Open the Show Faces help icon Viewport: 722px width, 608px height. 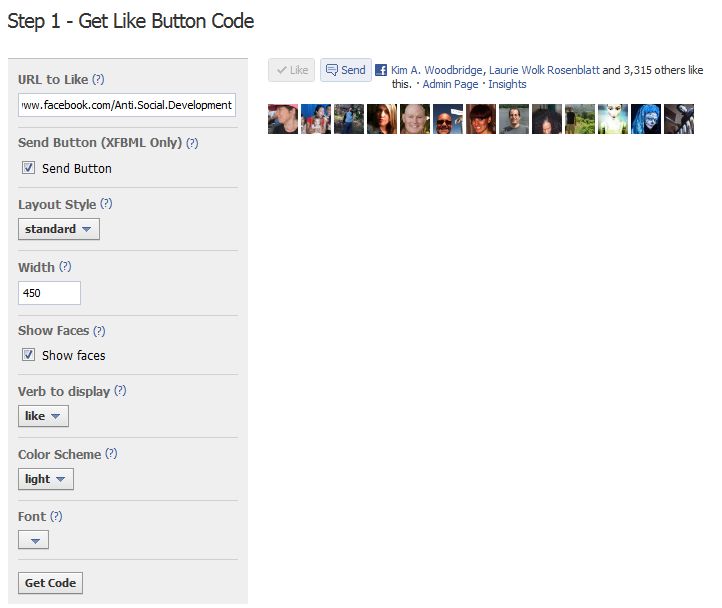pyautogui.click(x=99, y=331)
